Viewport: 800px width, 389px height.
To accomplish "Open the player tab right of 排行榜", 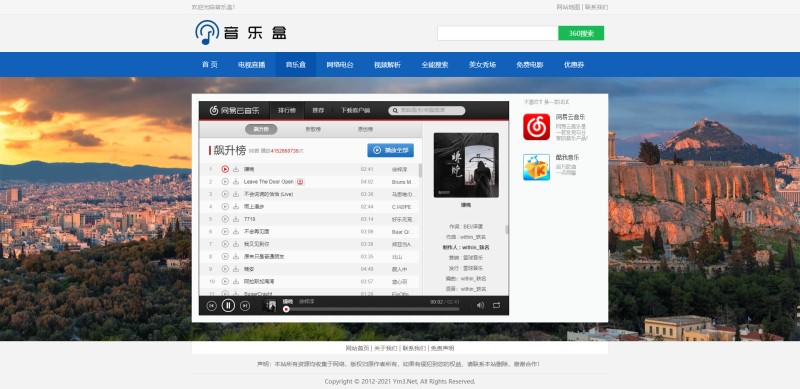I will [x=318, y=110].
